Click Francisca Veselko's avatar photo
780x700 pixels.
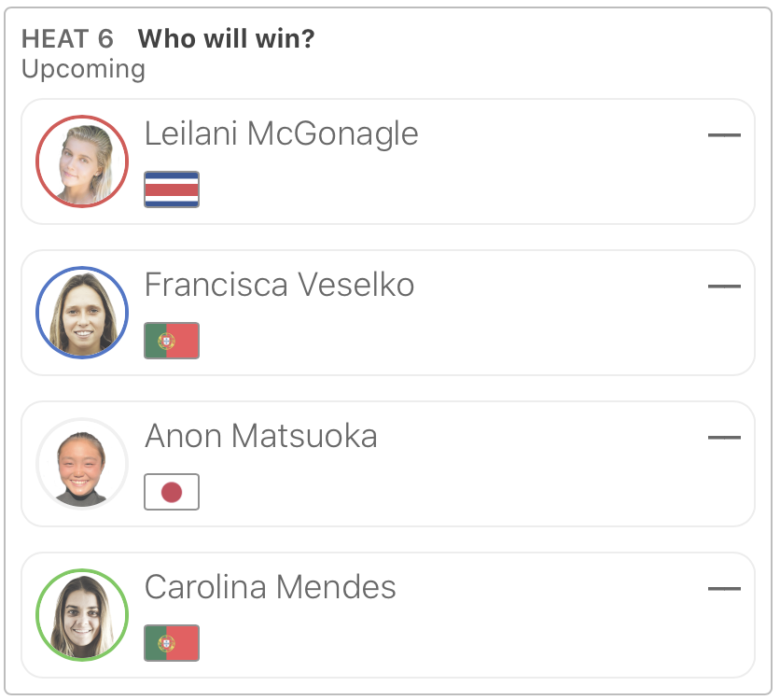pos(82,313)
